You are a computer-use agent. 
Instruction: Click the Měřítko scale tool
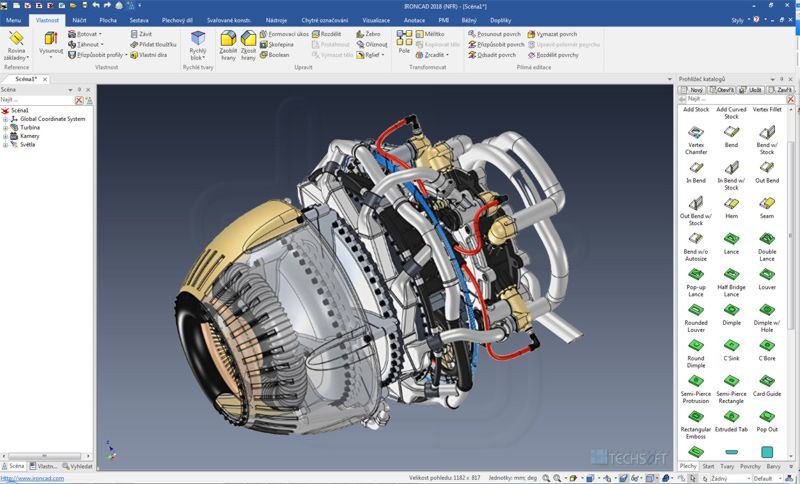point(430,34)
